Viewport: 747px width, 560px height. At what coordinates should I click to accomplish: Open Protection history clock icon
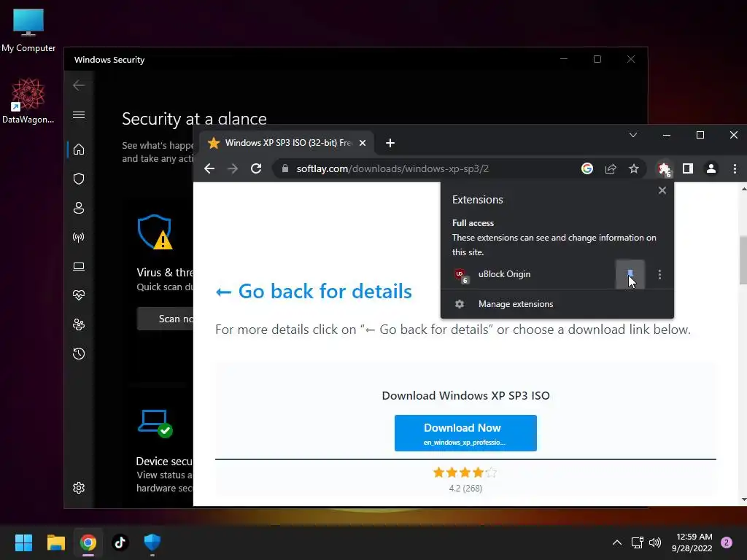[x=79, y=354]
